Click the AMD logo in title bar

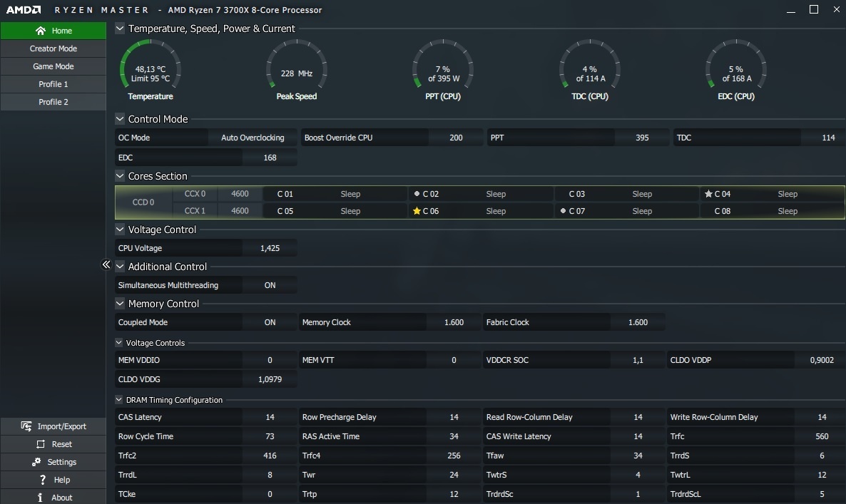24,10
